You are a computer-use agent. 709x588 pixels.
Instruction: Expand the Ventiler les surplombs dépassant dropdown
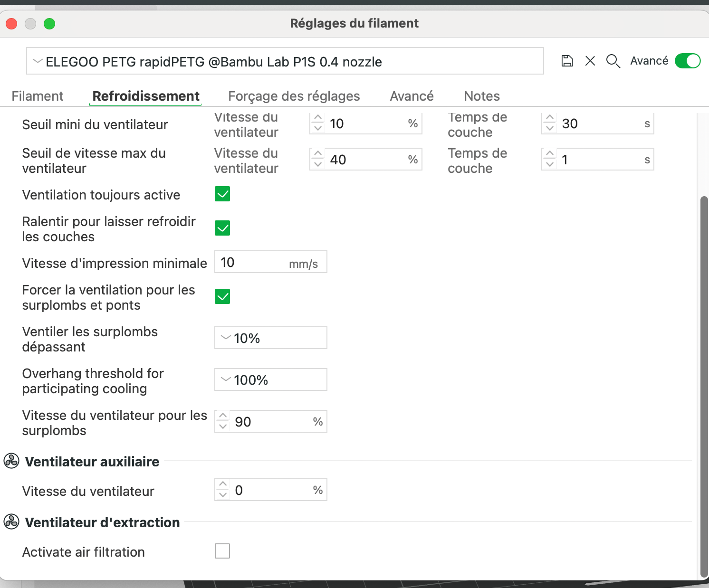(271, 338)
